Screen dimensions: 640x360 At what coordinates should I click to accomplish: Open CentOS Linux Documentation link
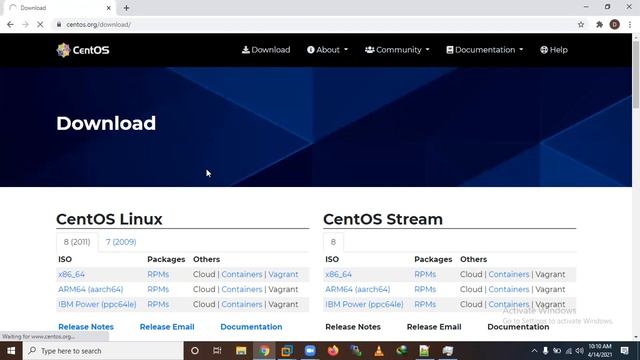251,327
